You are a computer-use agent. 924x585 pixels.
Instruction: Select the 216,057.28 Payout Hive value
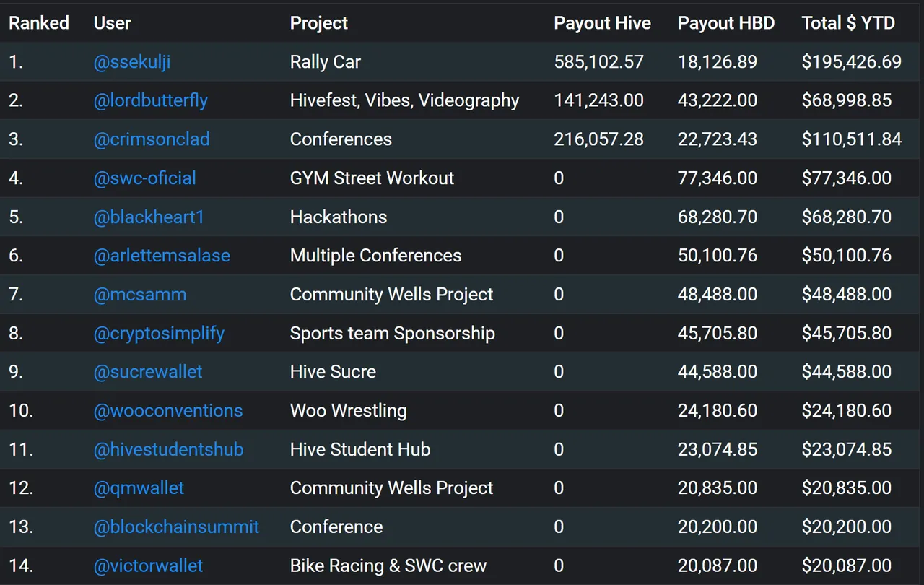tap(599, 139)
